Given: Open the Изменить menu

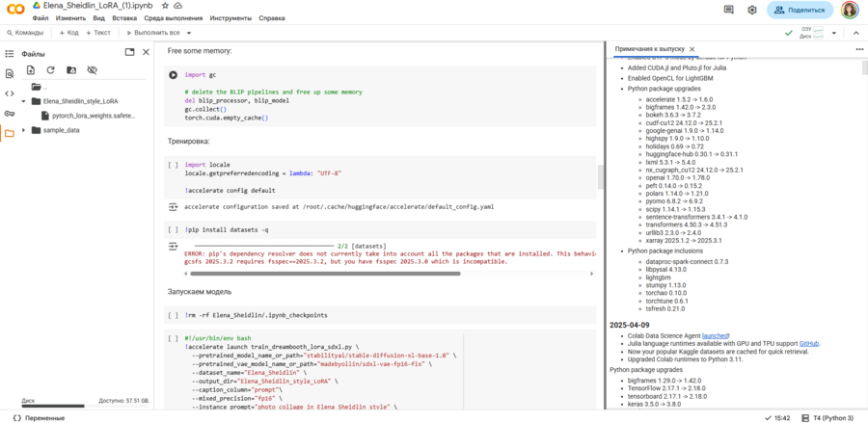Looking at the screenshot, I should pyautogui.click(x=70, y=18).
